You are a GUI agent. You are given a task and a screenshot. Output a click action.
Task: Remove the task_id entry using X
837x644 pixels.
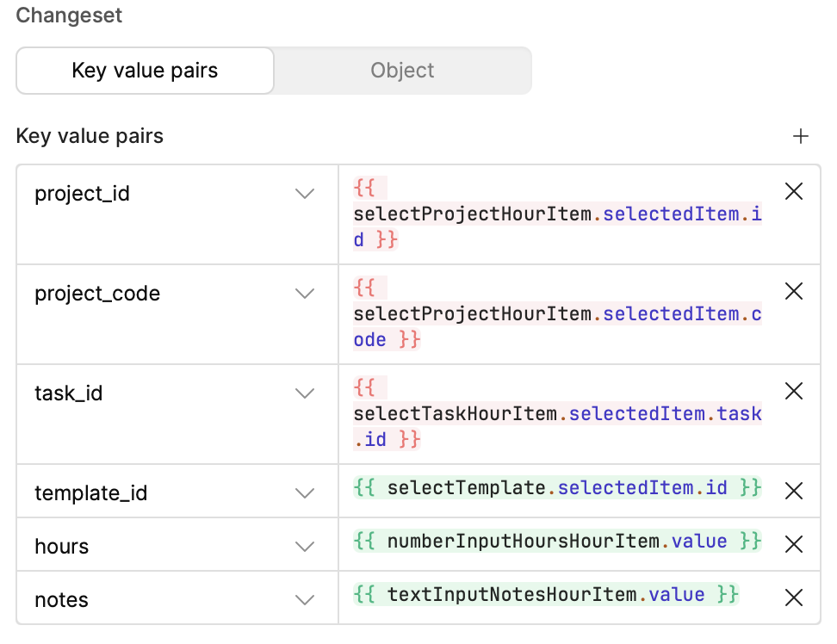pos(794,392)
